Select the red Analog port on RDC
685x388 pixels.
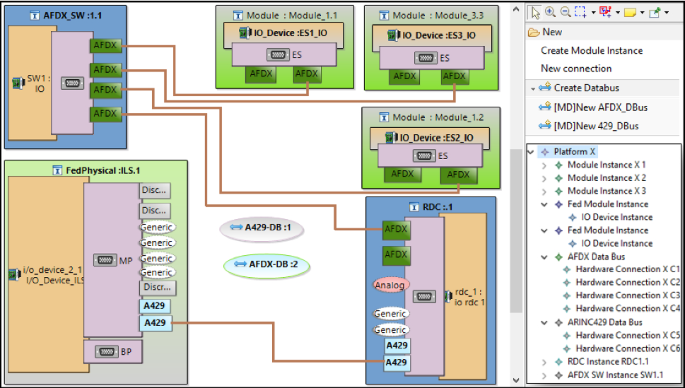[391, 285]
